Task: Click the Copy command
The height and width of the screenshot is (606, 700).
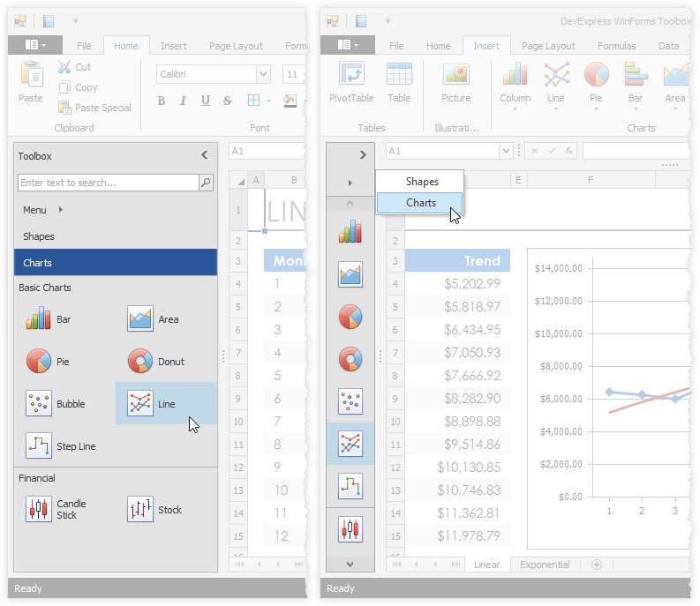Action: tap(78, 87)
